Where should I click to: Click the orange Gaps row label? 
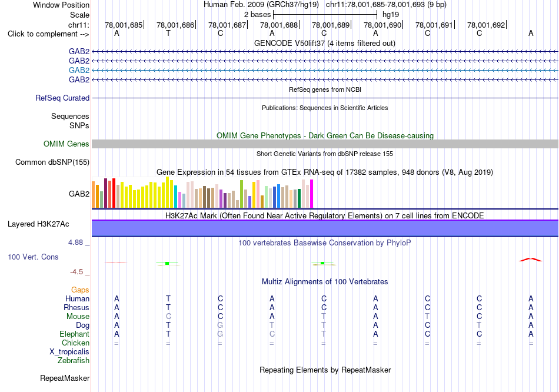tap(80, 290)
